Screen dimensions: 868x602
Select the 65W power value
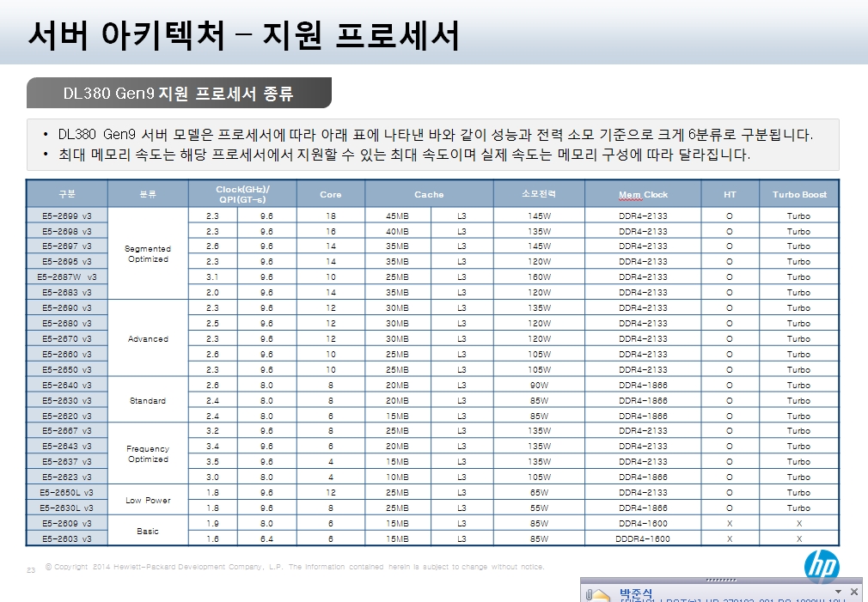pyautogui.click(x=539, y=493)
